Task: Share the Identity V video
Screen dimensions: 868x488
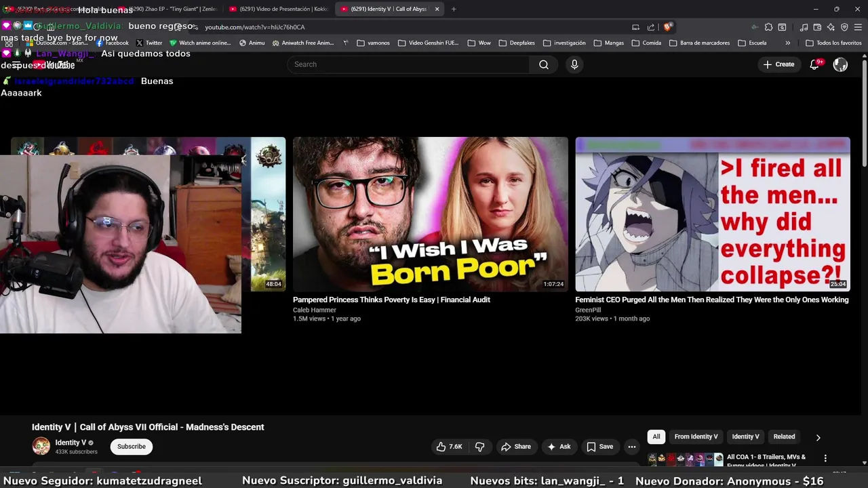Action: [x=515, y=447]
